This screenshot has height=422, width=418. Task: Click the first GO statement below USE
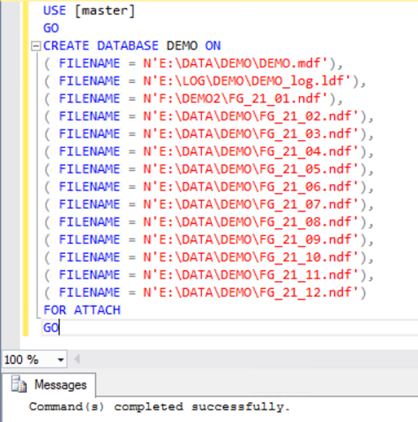tap(51, 28)
